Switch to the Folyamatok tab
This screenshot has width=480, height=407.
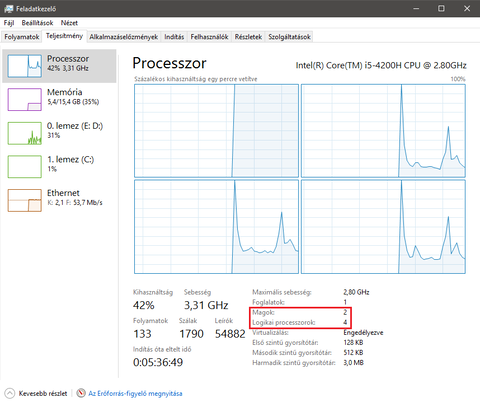point(22,37)
